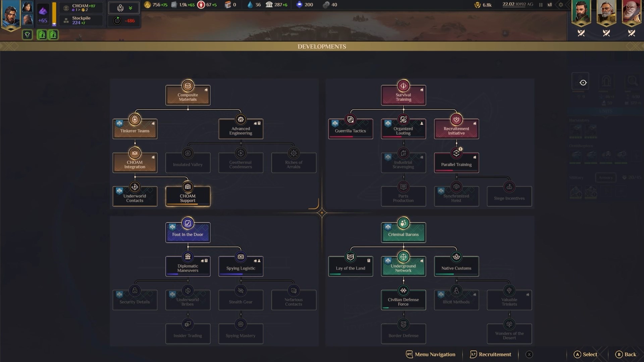
Task: Click the Wonders of the Desert icon
Action: pos(509,324)
